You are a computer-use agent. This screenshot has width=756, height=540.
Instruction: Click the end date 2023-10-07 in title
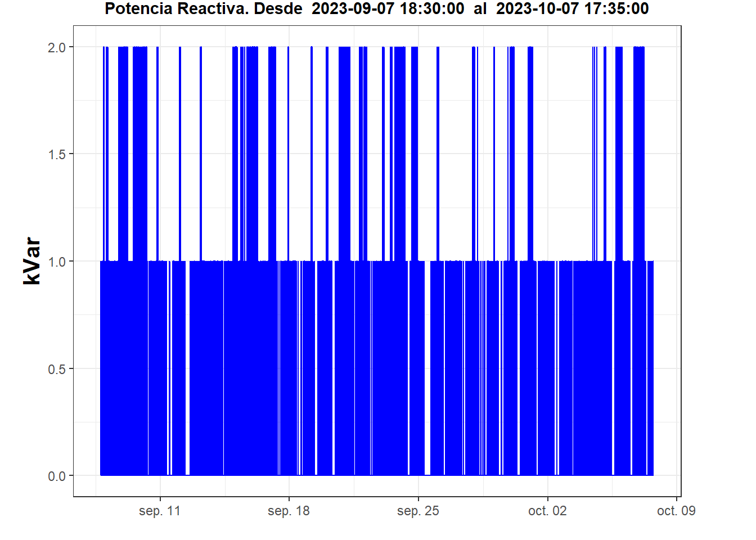(x=537, y=9)
